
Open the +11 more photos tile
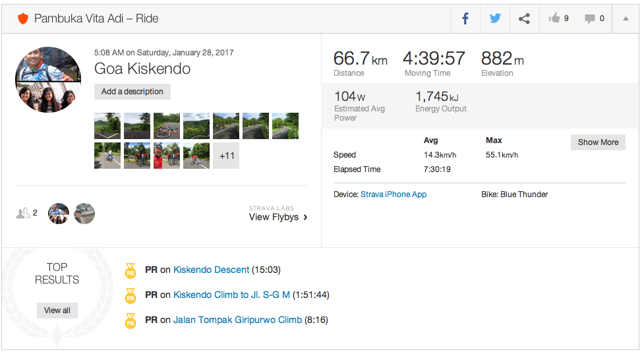[226, 156]
